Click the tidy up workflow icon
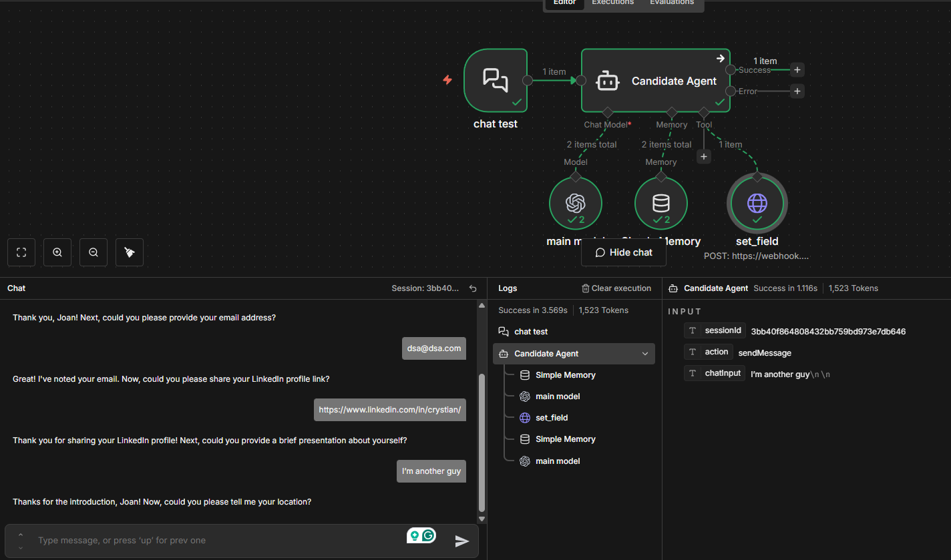 point(130,252)
